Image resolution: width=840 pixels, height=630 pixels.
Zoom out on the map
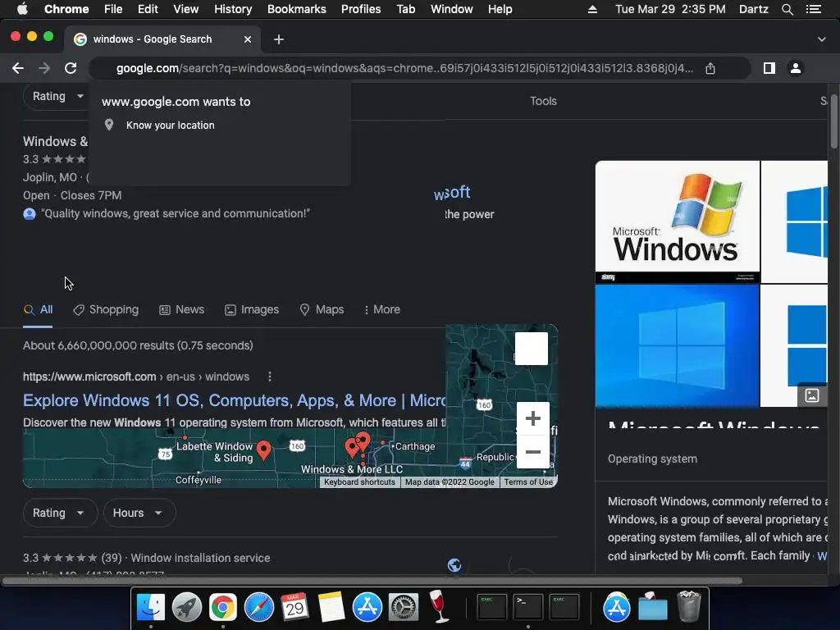point(532,452)
